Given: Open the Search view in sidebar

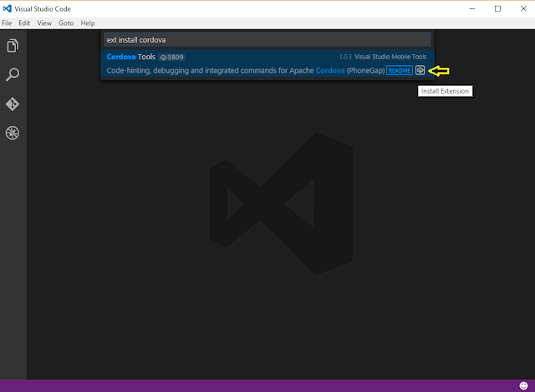Looking at the screenshot, I should click(x=13, y=74).
